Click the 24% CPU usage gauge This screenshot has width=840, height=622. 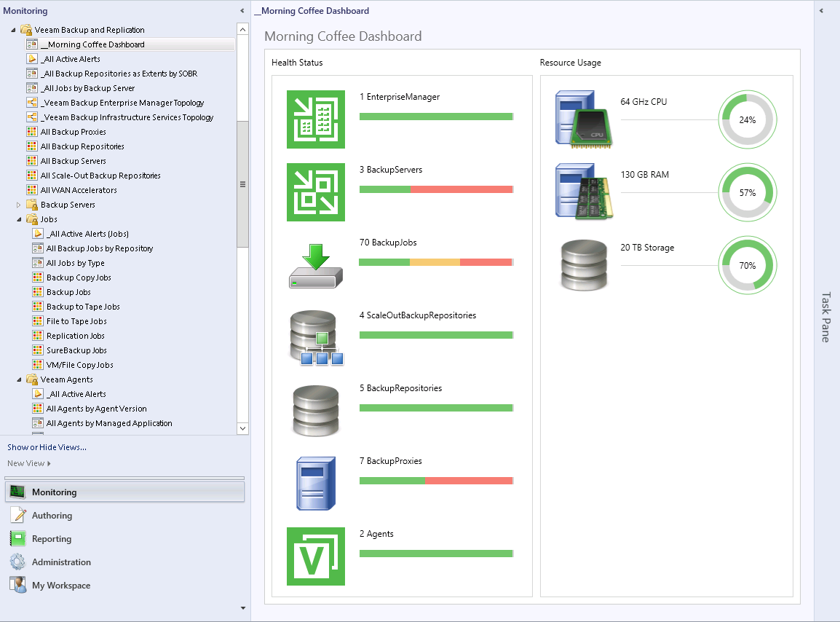point(748,119)
